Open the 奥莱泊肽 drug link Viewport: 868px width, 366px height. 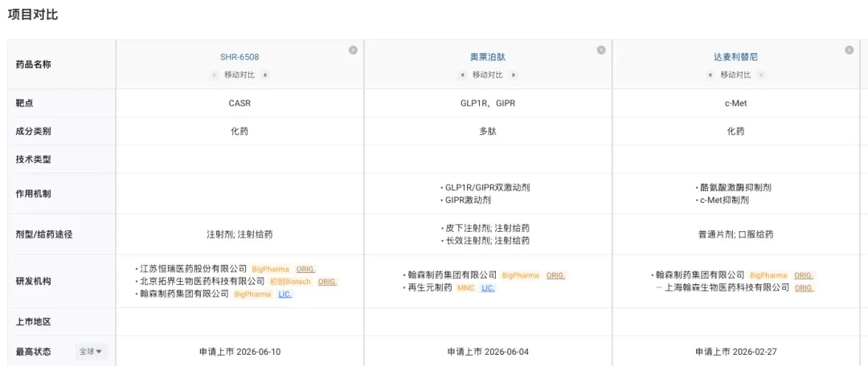488,57
